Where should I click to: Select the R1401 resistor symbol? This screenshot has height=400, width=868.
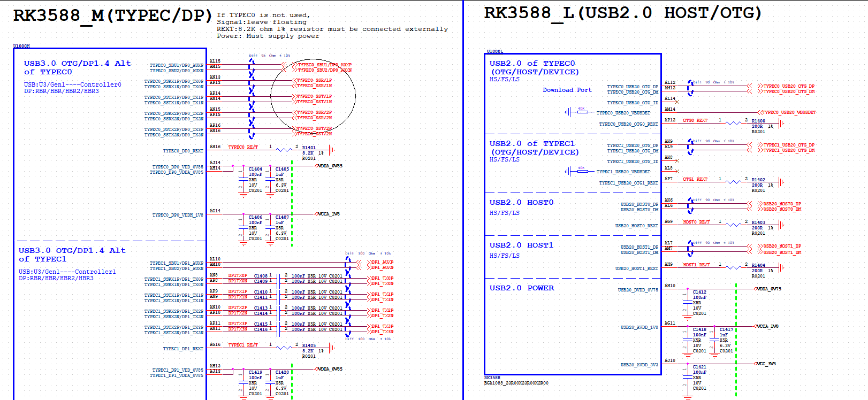click(x=284, y=150)
